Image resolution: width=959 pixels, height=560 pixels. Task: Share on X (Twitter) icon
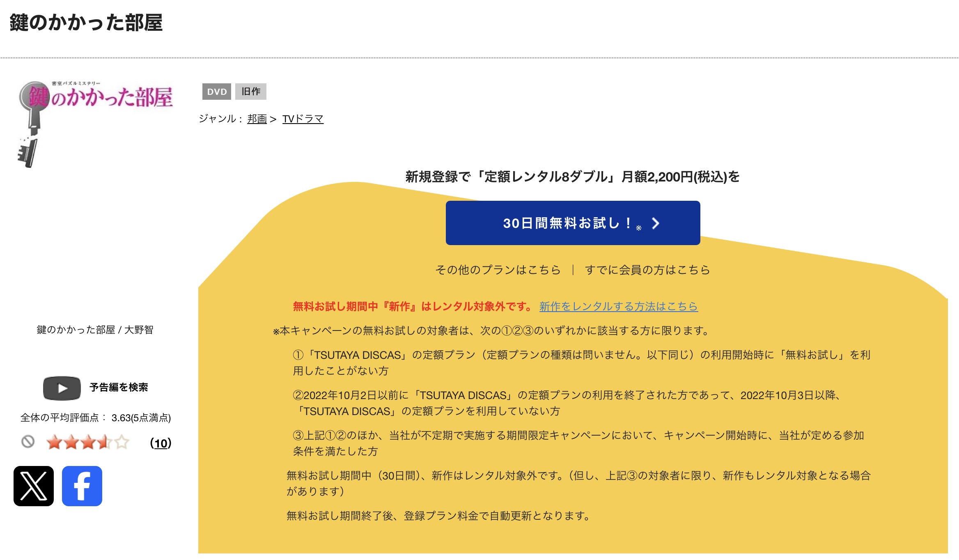pyautogui.click(x=34, y=486)
